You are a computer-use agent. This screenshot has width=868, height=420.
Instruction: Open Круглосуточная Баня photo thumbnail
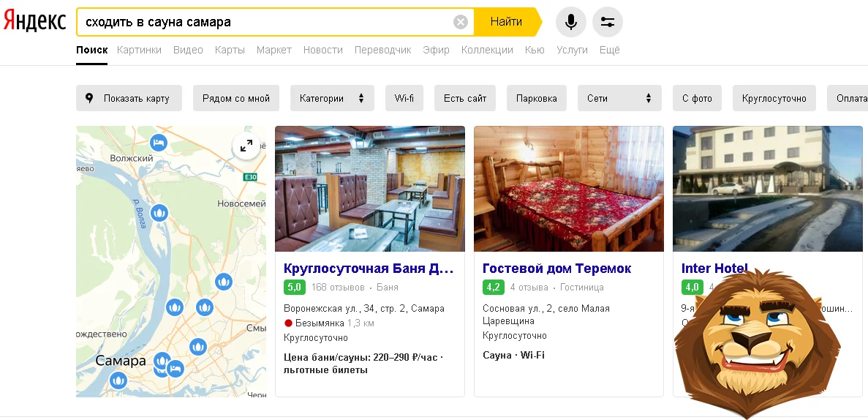[x=370, y=189]
